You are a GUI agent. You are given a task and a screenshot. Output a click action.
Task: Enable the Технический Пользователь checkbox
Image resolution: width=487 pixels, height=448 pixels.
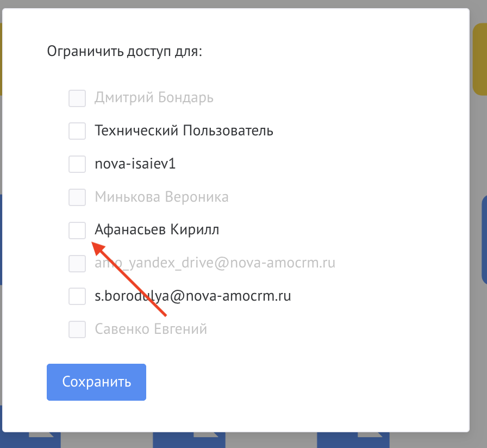pos(77,131)
